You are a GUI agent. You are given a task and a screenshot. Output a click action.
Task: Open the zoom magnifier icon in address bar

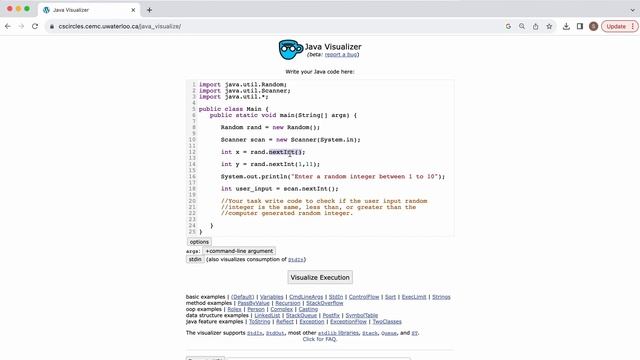click(x=522, y=27)
